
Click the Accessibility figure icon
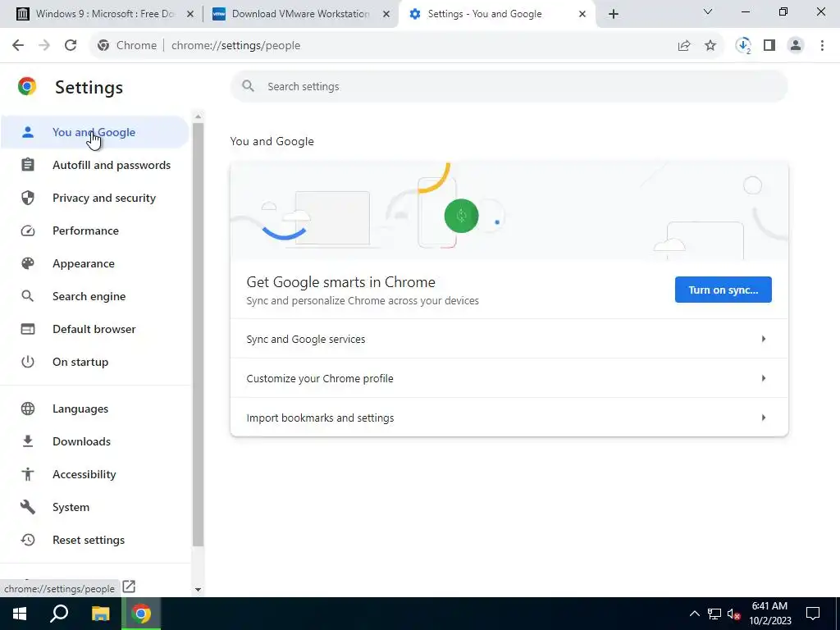[28, 474]
